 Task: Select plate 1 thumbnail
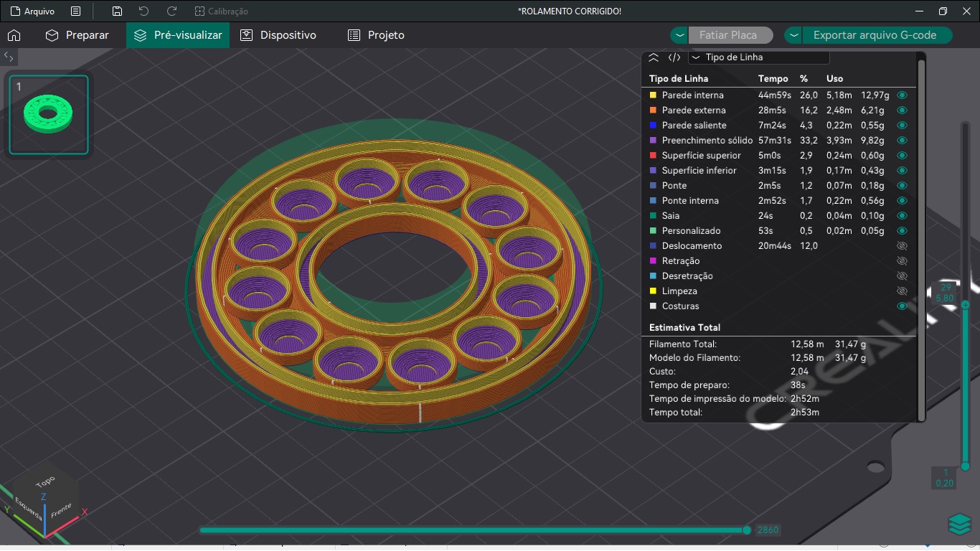coord(49,115)
